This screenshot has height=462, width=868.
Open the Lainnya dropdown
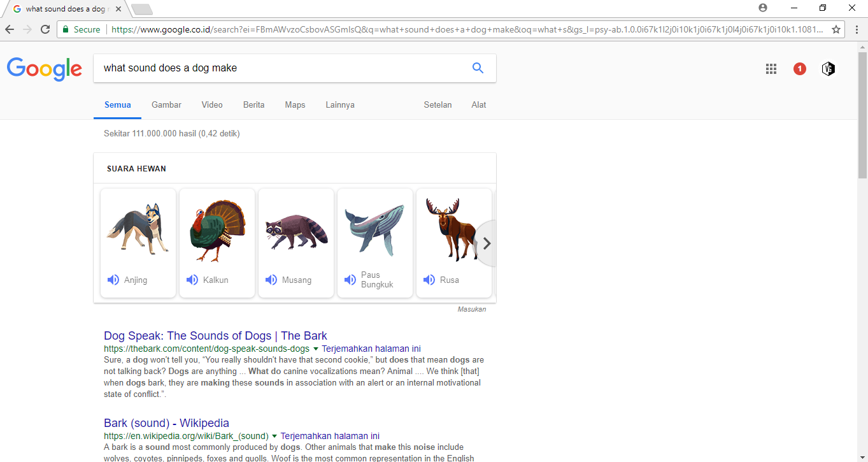tap(339, 105)
